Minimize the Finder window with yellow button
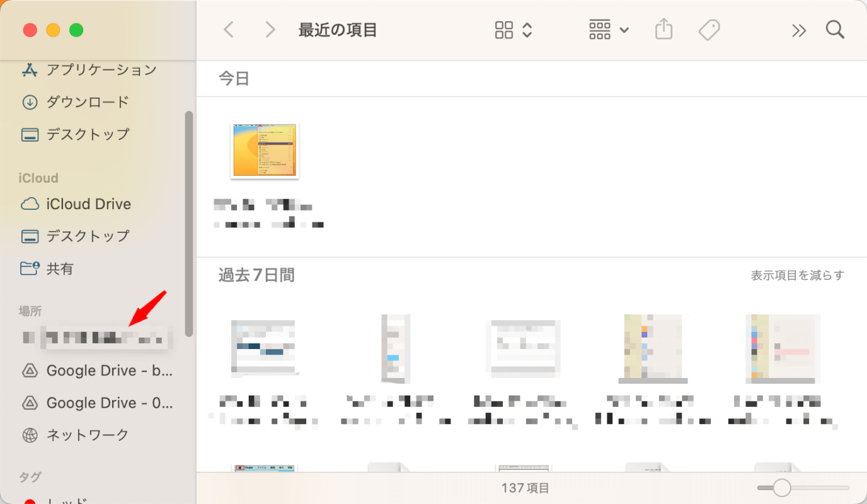The image size is (867, 504). pyautogui.click(x=53, y=30)
